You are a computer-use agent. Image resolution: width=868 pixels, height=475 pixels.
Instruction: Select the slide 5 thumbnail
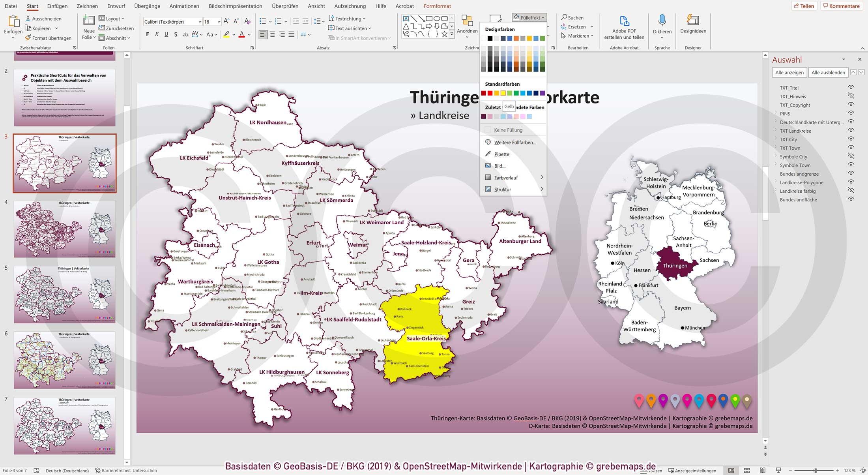65,295
